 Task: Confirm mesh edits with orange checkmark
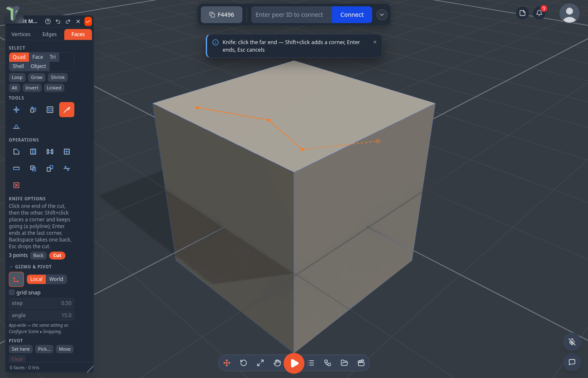tap(88, 21)
